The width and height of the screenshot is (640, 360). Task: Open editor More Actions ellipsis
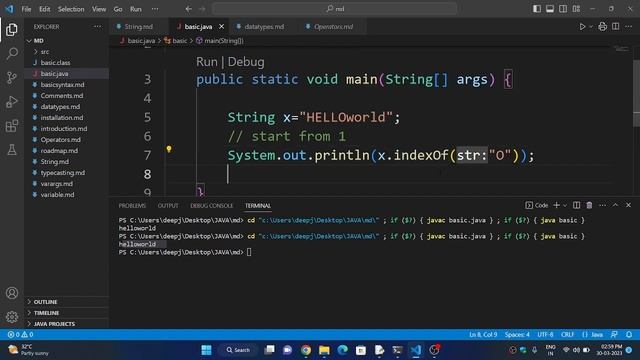(x=629, y=27)
